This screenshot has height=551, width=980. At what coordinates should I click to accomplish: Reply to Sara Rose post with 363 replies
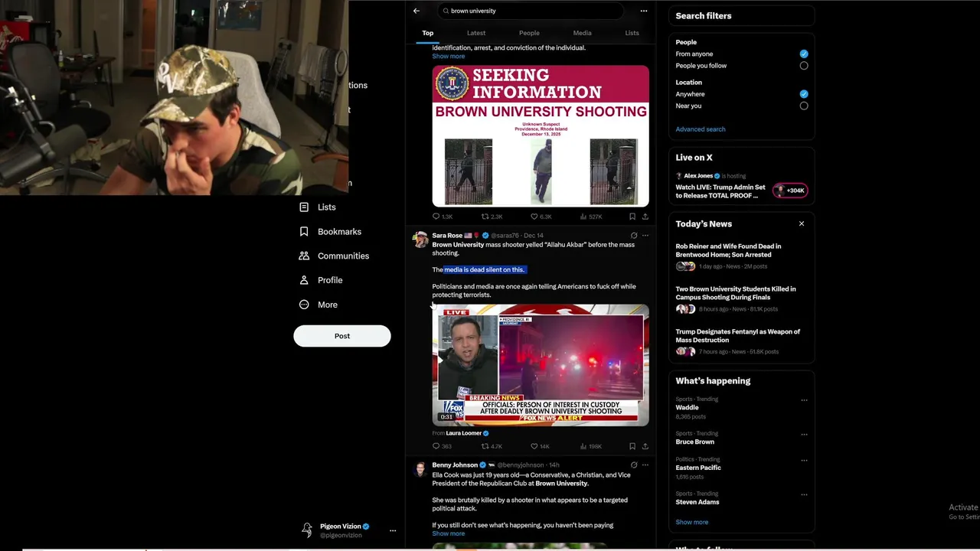pyautogui.click(x=442, y=446)
